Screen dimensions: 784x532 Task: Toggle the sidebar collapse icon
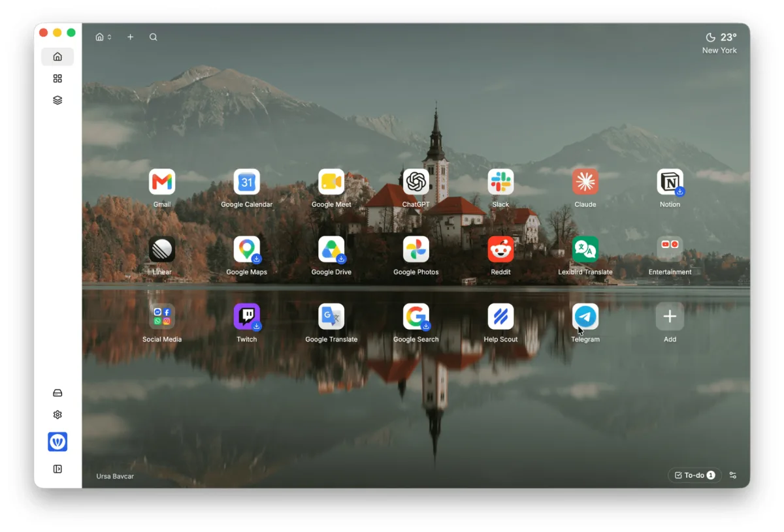pyautogui.click(x=57, y=469)
